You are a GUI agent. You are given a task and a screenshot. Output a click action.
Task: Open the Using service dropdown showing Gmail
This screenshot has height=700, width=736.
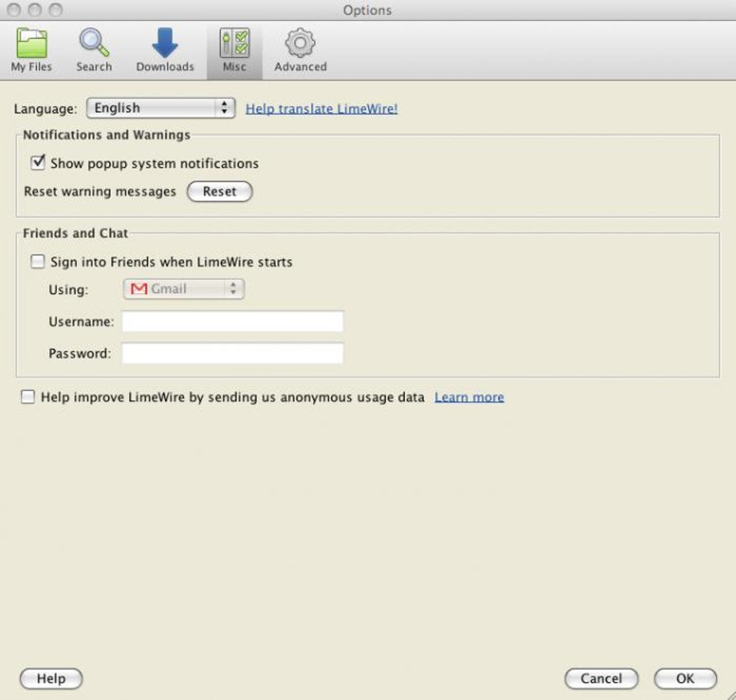pyautogui.click(x=183, y=289)
